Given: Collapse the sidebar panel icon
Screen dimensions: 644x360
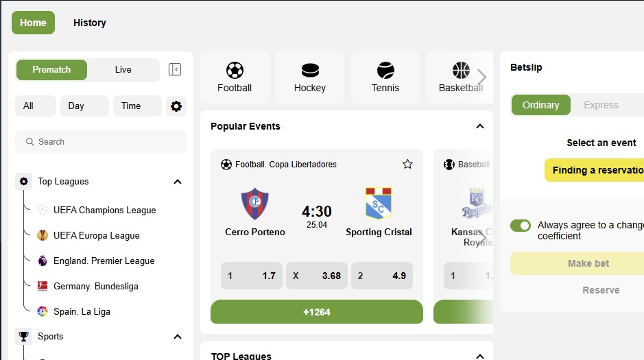Looking at the screenshot, I should click(175, 69).
